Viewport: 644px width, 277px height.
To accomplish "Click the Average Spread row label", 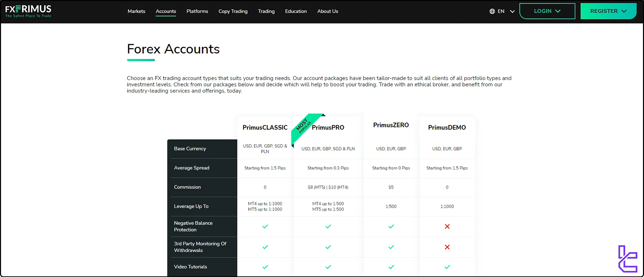I will tap(192, 168).
